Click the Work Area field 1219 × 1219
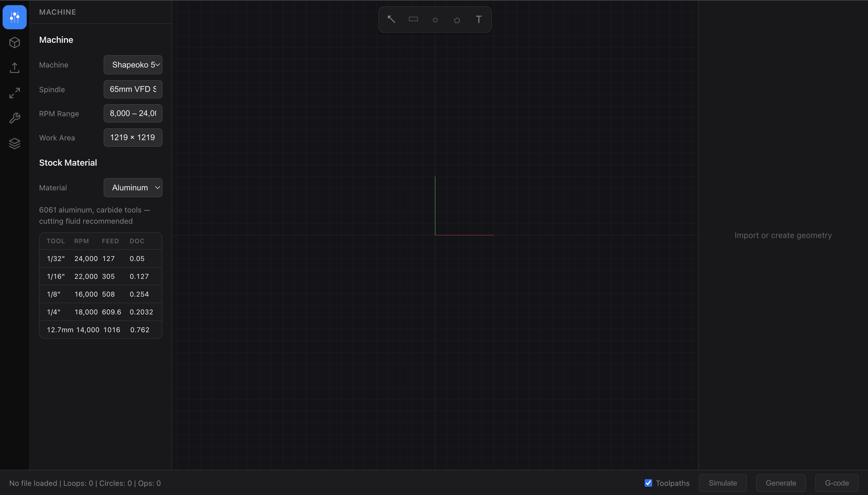 133,137
